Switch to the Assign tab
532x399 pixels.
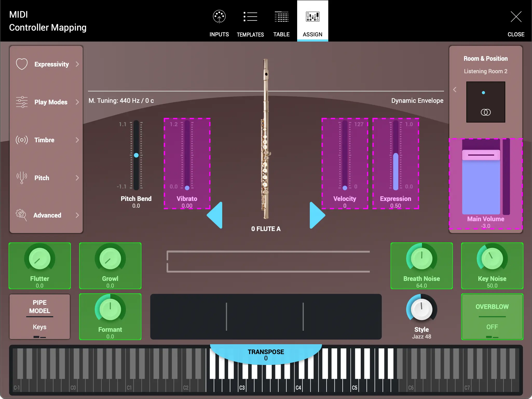click(x=312, y=21)
